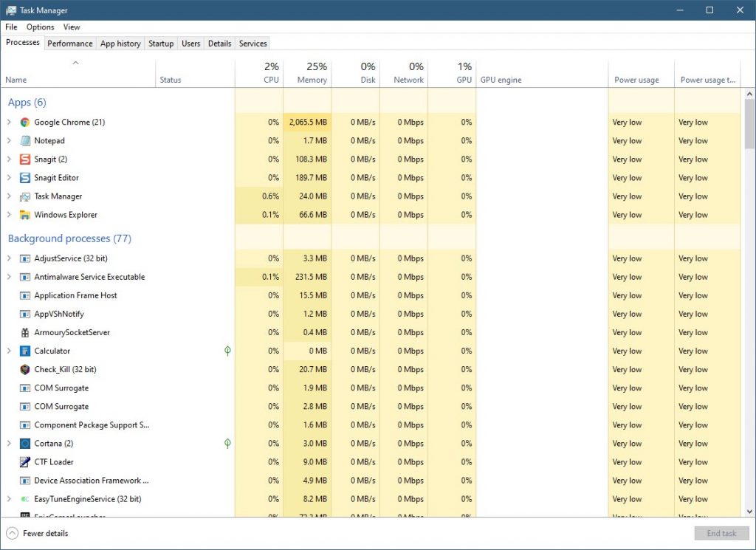The image size is (756, 550).
Task: Sort processes by GPU column
Action: [x=453, y=73]
